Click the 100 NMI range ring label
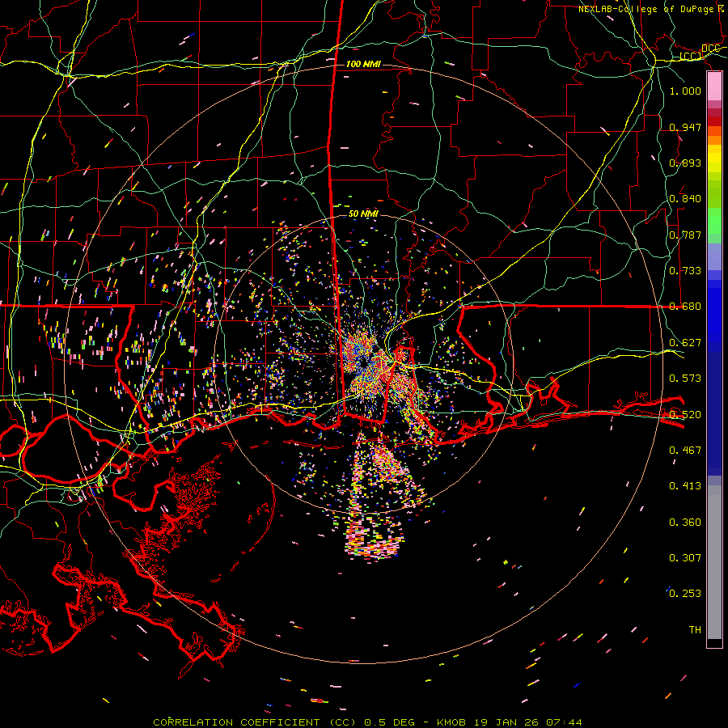The image size is (728, 728). [x=363, y=64]
